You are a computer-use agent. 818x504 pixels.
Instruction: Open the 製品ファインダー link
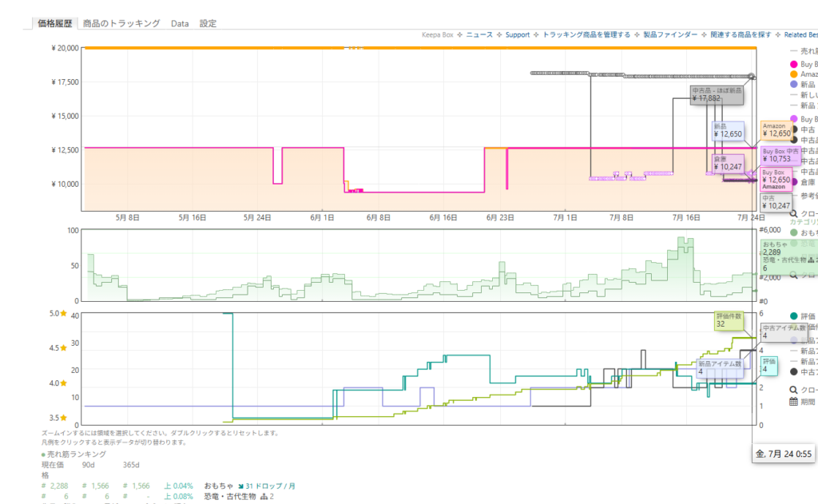[670, 35]
